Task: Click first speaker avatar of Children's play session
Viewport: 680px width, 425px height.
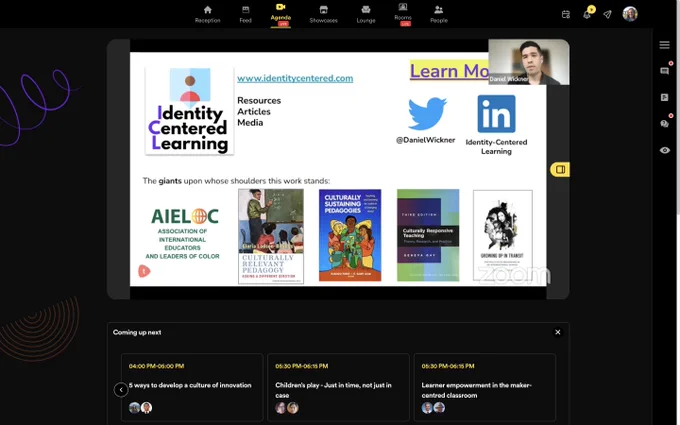Action: point(281,408)
